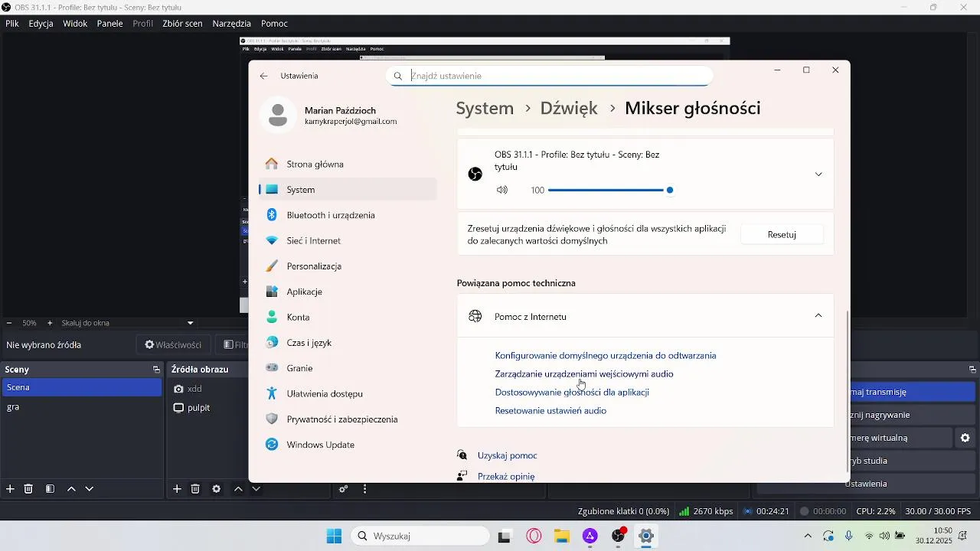Open Opera browser from taskbar

point(534,536)
